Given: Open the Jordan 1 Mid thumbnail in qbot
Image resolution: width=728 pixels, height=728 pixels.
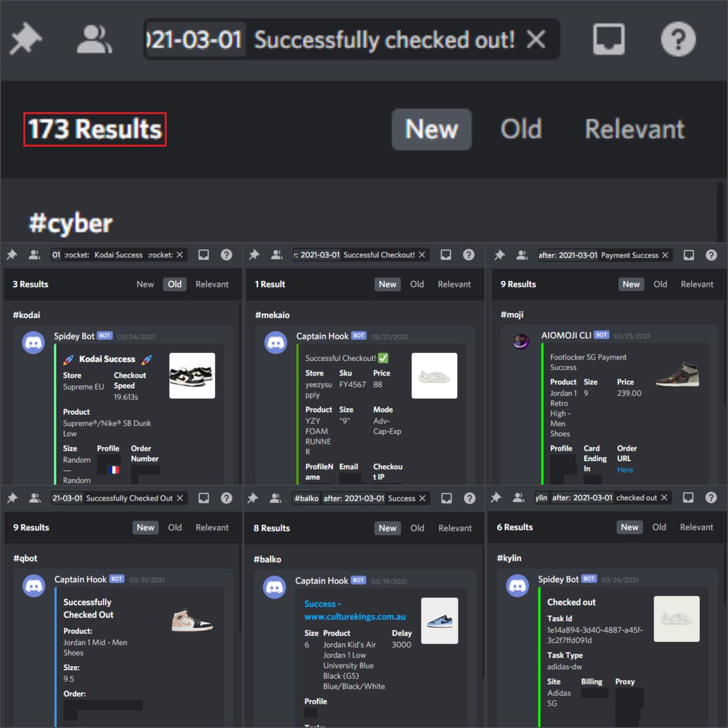Looking at the screenshot, I should pos(192,620).
